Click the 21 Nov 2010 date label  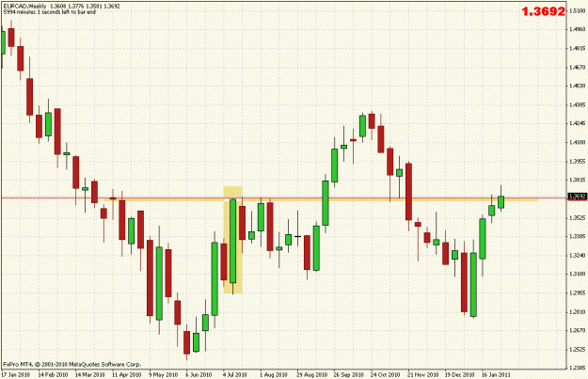(422, 375)
